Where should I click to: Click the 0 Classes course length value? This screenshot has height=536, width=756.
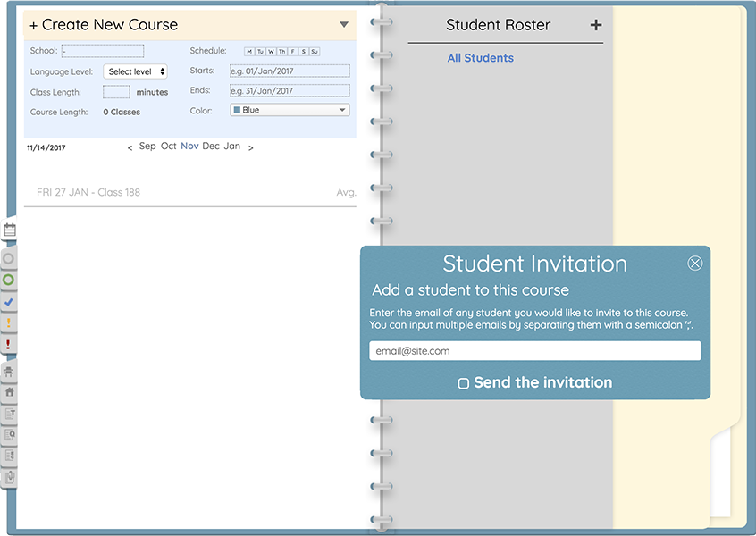tap(122, 112)
